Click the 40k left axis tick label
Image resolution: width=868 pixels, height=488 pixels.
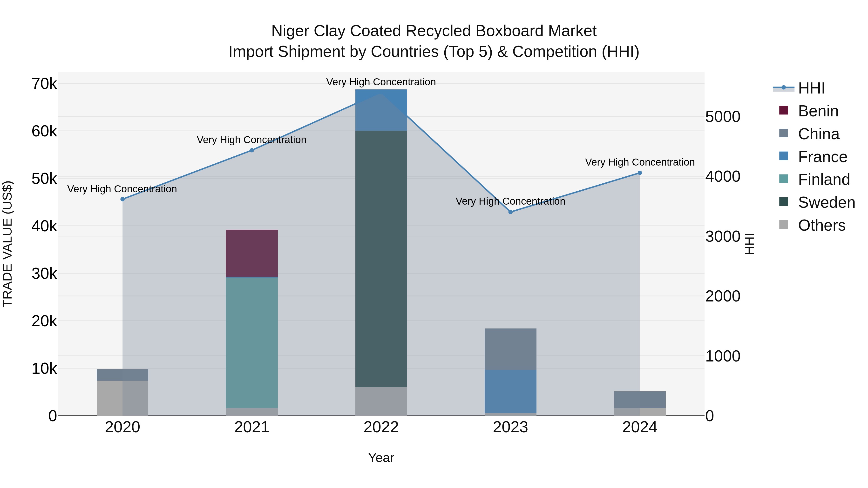click(44, 226)
